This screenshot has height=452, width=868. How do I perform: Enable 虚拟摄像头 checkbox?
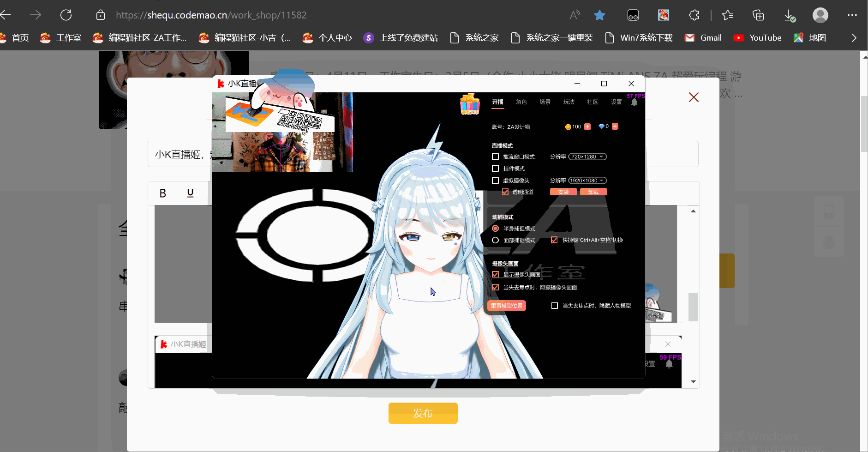click(x=495, y=181)
